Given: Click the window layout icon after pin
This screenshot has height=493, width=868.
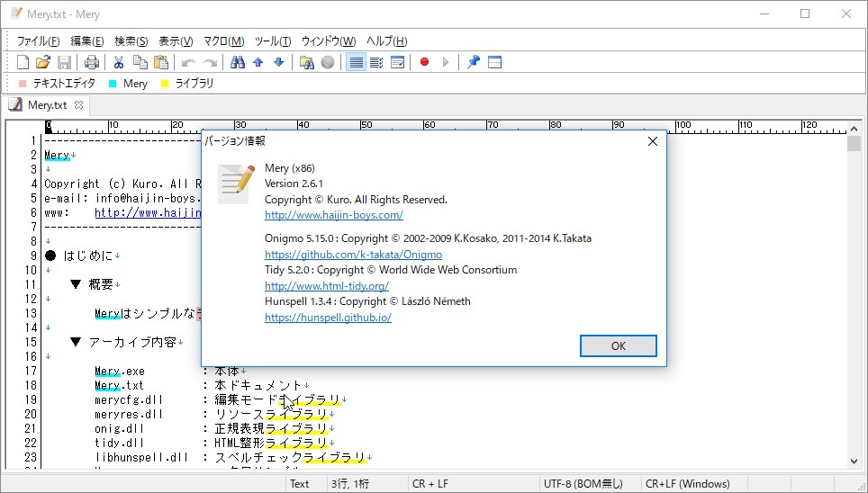Looking at the screenshot, I should pyautogui.click(x=495, y=62).
